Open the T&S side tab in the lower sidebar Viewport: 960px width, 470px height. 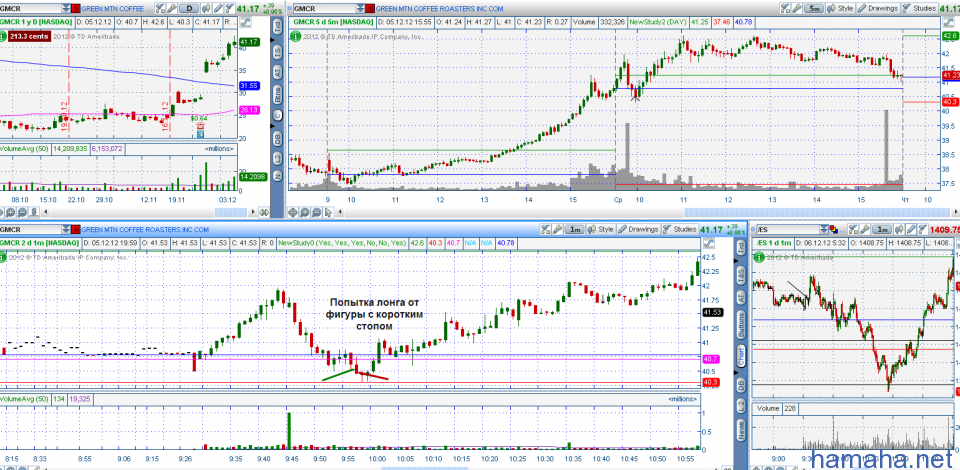[x=742, y=275]
